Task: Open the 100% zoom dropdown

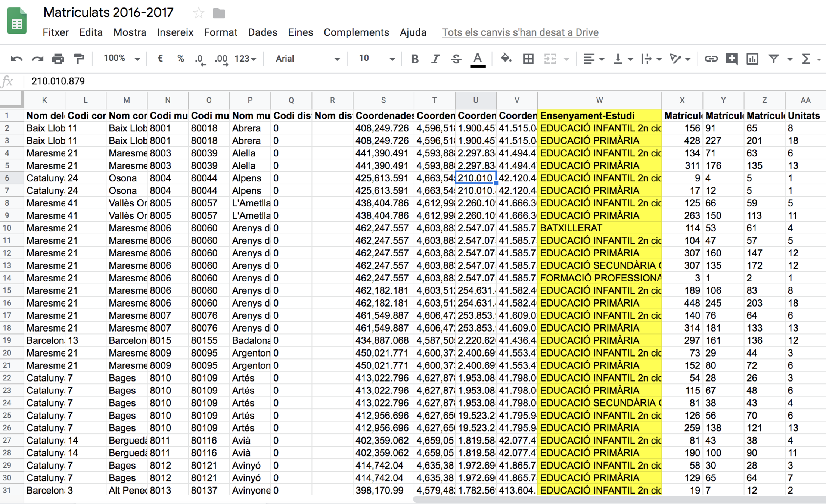Action: pos(121,59)
